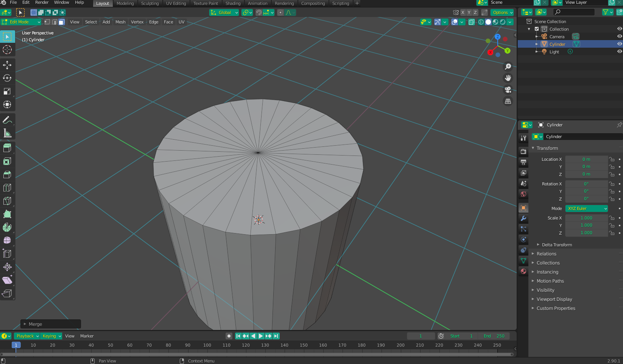
Task: Activate the Scale tool
Action: coord(7,92)
